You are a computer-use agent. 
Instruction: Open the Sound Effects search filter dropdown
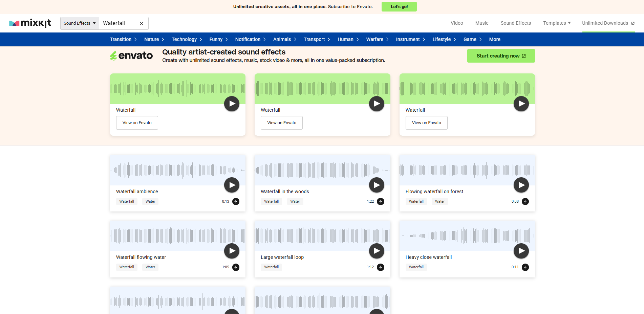click(79, 23)
